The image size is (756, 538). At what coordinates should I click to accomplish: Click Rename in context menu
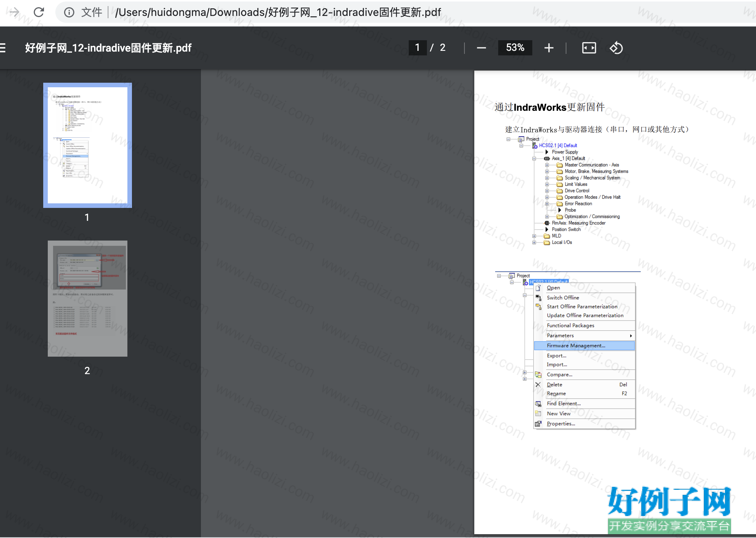click(x=584, y=394)
